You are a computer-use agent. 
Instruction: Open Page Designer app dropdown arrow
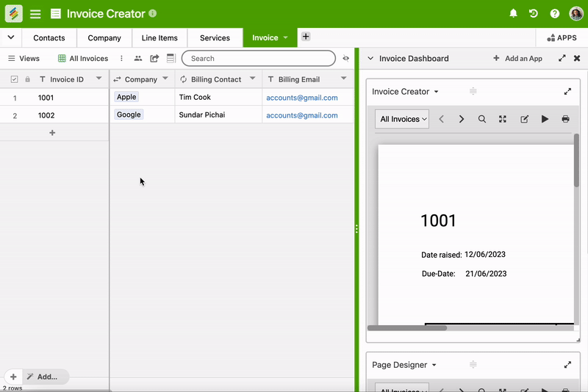(434, 365)
